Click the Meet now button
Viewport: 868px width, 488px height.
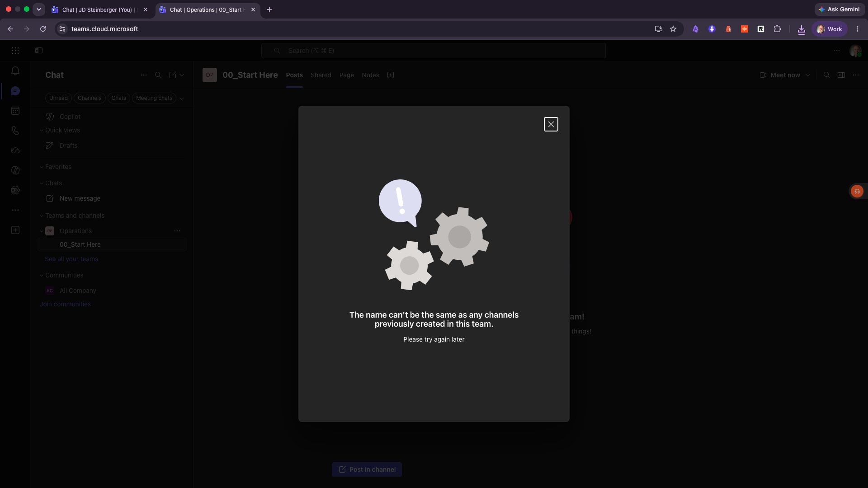780,75
